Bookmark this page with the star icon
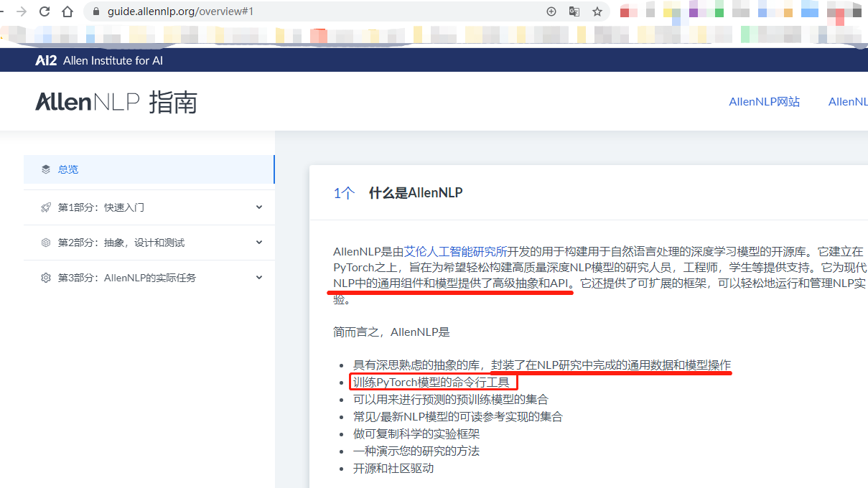The height and width of the screenshot is (488, 868). 597,11
